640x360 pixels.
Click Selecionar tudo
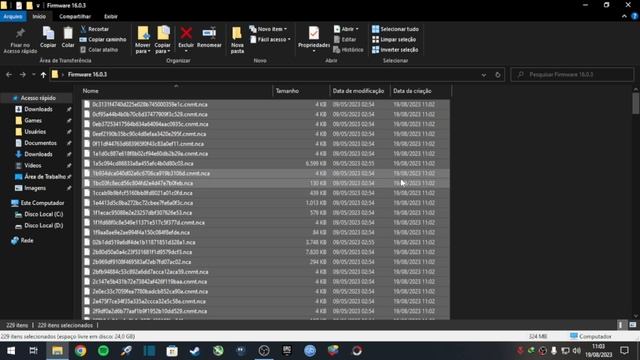pos(395,29)
